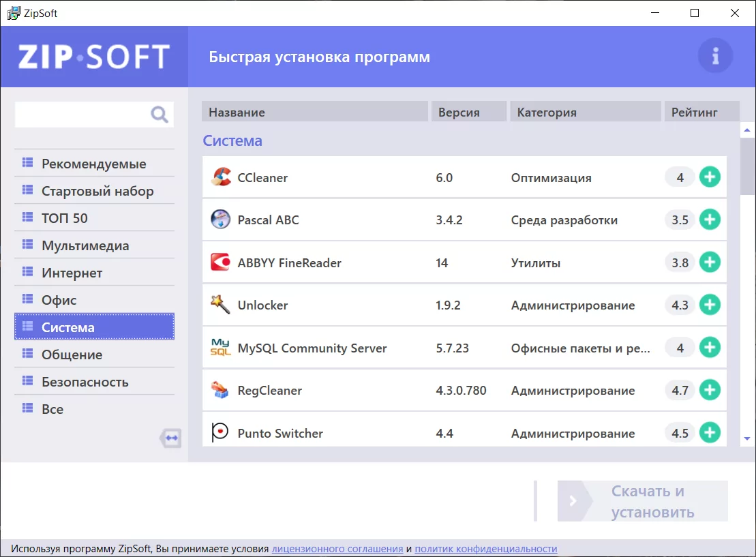Click the list icon beside Офис
Image resolution: width=756 pixels, height=557 pixels.
[28, 299]
